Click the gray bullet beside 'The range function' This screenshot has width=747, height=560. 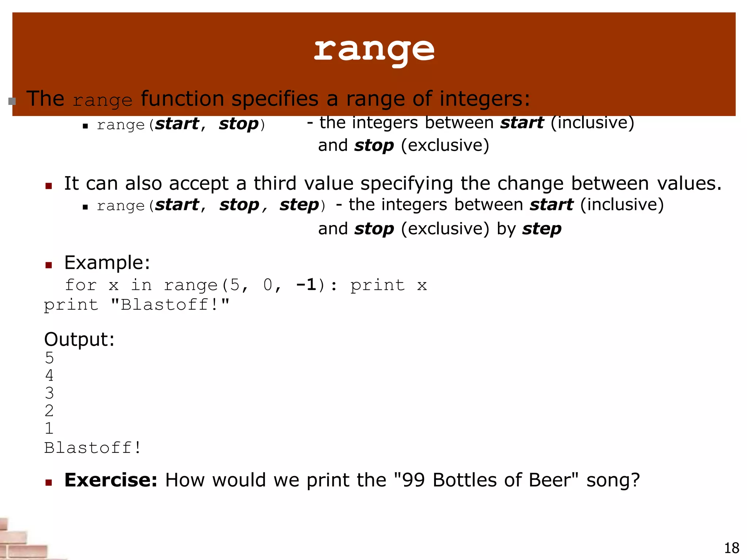click(12, 101)
